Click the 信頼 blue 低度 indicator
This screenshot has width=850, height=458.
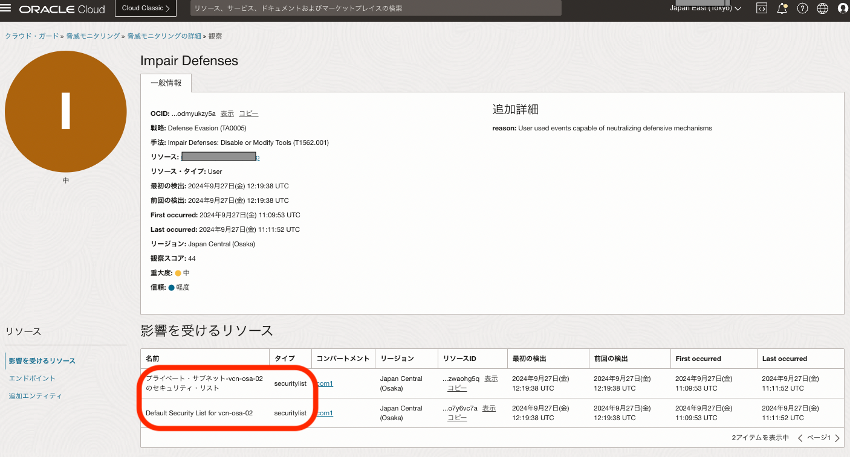tap(178, 287)
